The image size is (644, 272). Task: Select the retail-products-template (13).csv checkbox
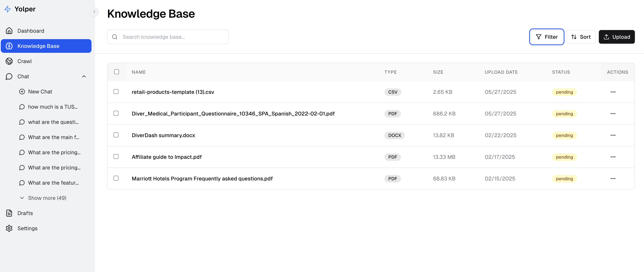(x=116, y=92)
